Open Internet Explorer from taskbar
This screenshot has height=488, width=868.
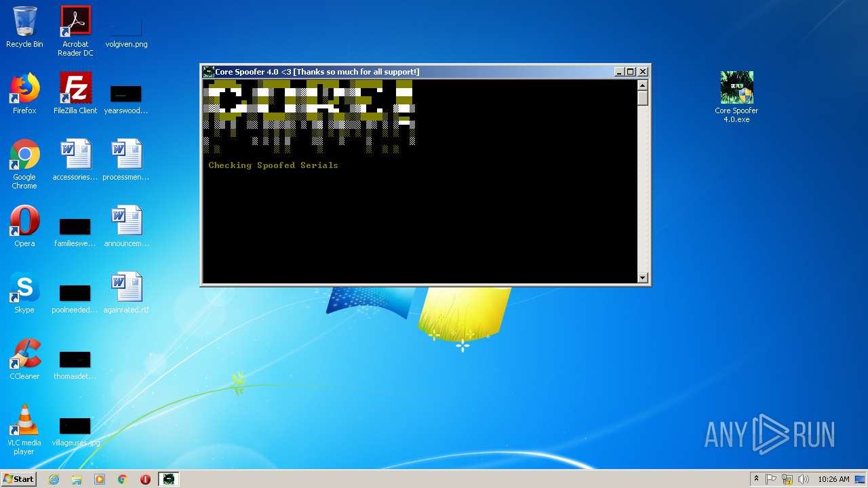[x=54, y=479]
